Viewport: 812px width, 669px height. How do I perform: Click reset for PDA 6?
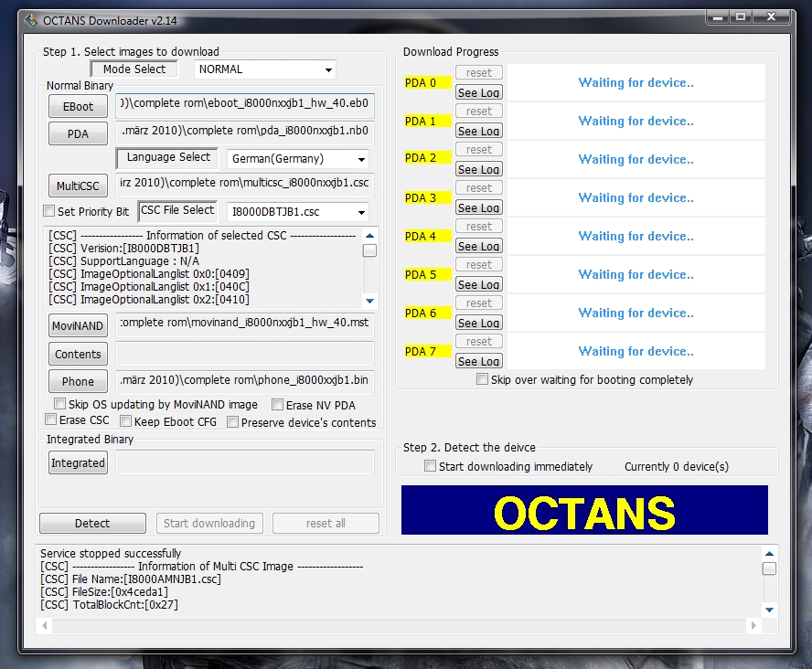pos(479,303)
